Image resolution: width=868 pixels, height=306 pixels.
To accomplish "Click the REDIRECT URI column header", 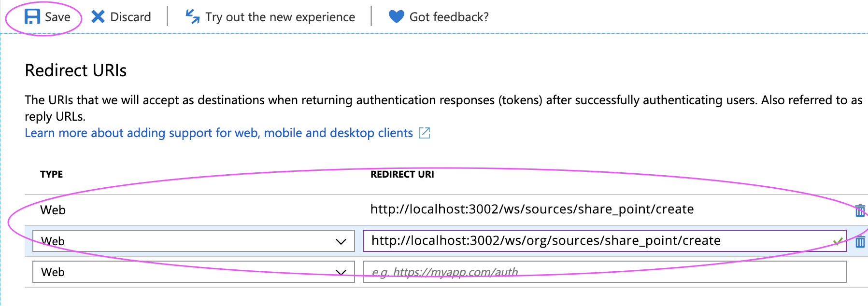I will [402, 174].
